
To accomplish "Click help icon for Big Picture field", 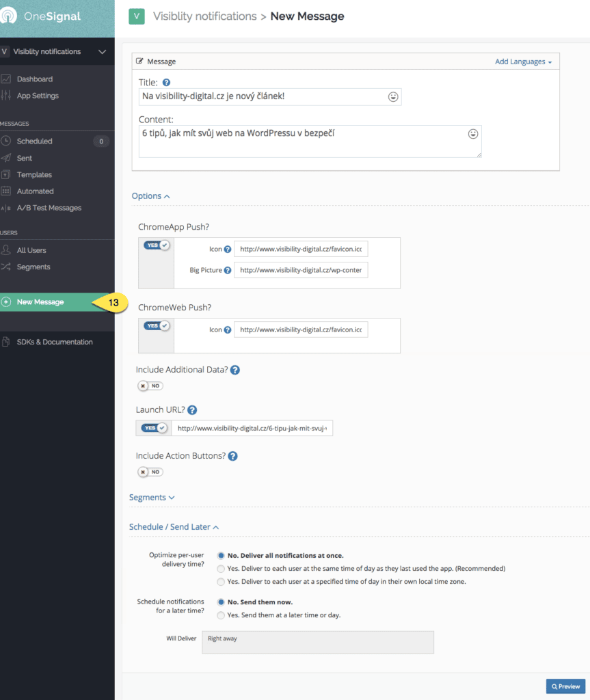I will tap(228, 270).
